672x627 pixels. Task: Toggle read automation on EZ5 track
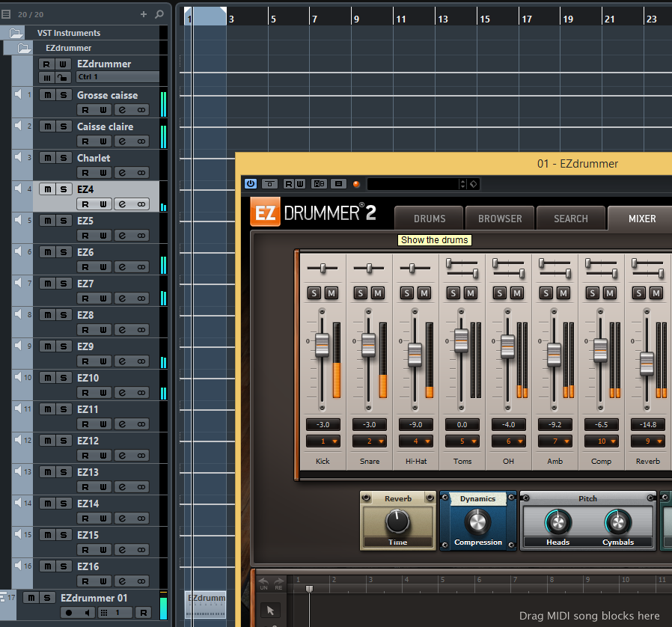(85, 236)
